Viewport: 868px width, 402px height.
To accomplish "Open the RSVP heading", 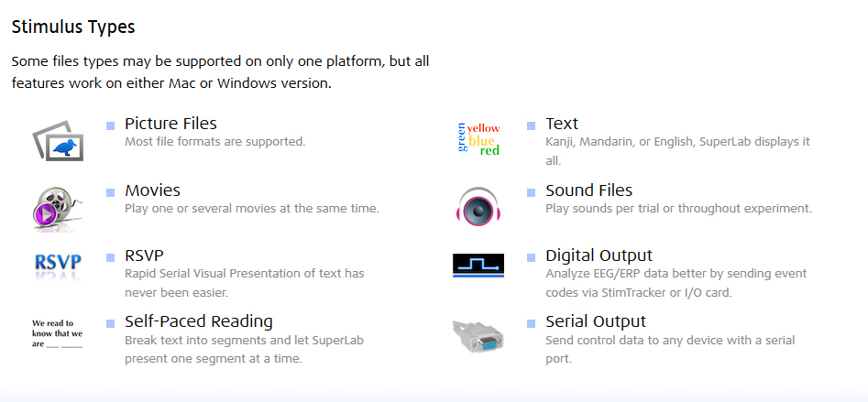I will [144, 255].
